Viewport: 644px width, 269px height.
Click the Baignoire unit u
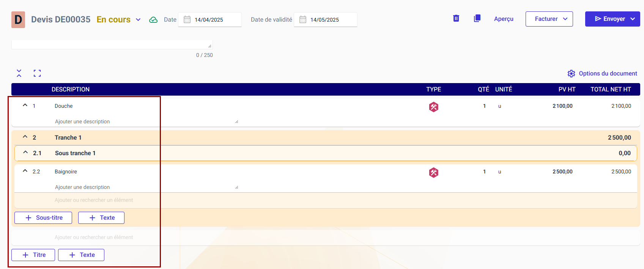(x=500, y=171)
